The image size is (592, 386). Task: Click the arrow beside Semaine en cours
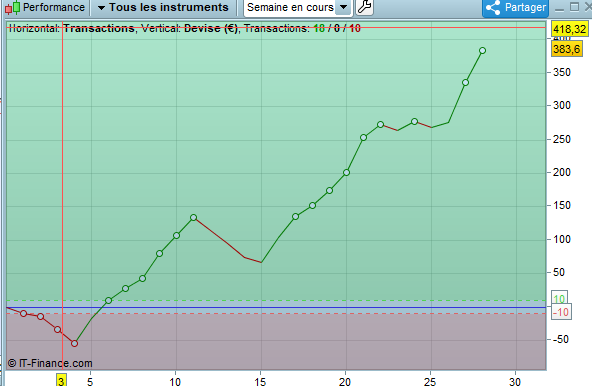tap(343, 7)
